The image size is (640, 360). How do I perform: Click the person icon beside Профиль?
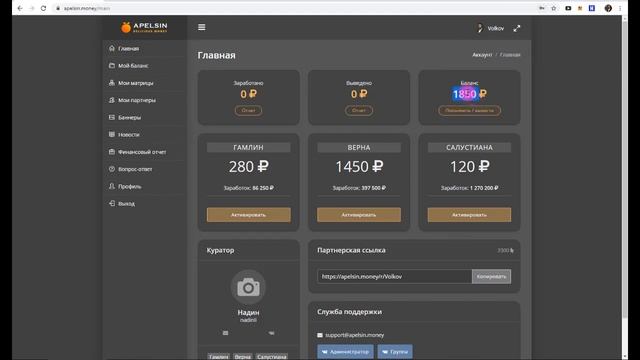112,186
